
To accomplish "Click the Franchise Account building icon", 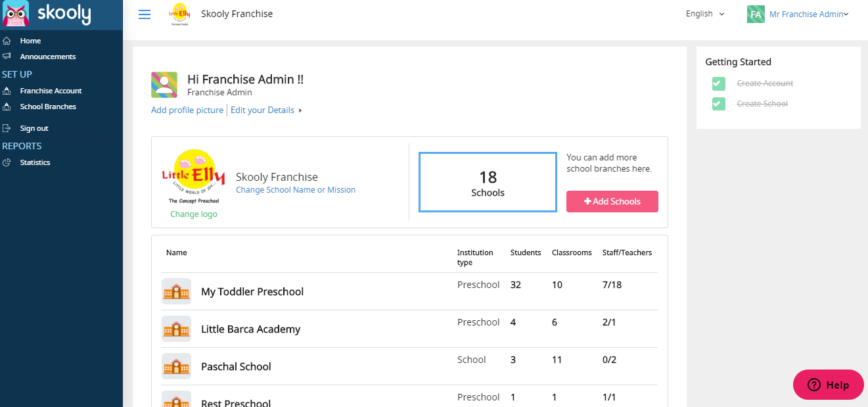I will pyautogui.click(x=7, y=91).
